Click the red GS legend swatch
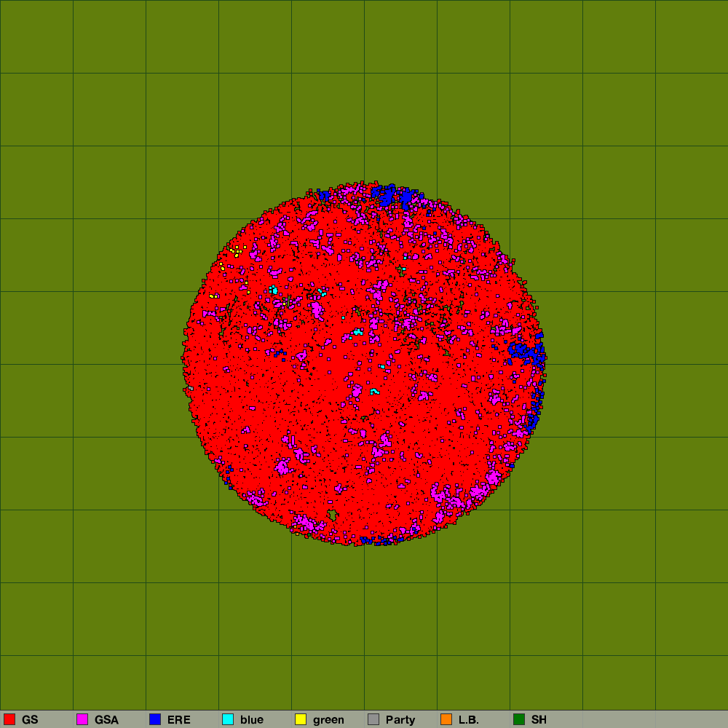This screenshot has height=728, width=728. click(9, 719)
